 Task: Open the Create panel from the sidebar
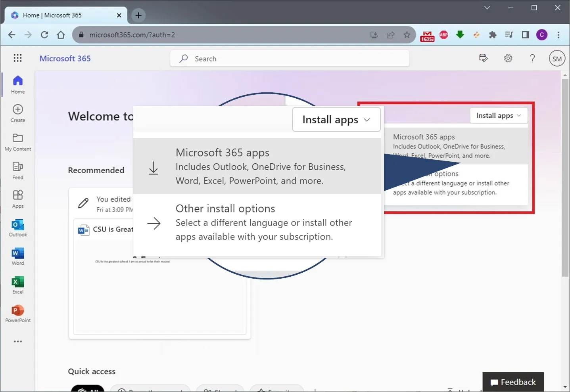point(17,113)
